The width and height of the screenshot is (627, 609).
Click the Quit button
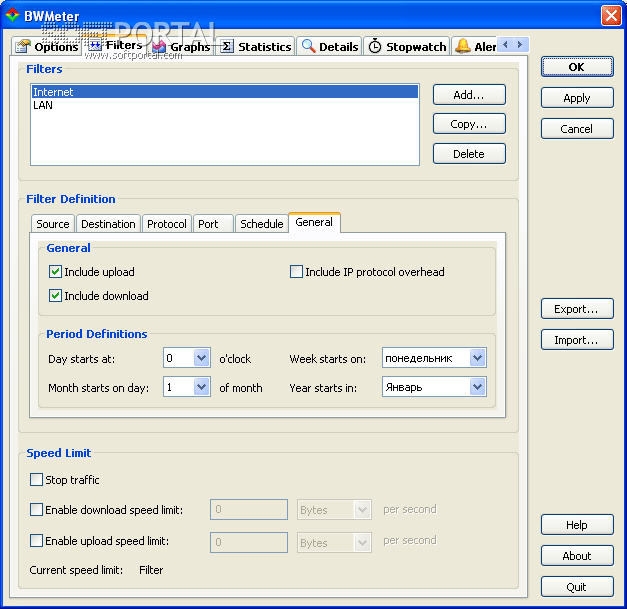point(577,587)
